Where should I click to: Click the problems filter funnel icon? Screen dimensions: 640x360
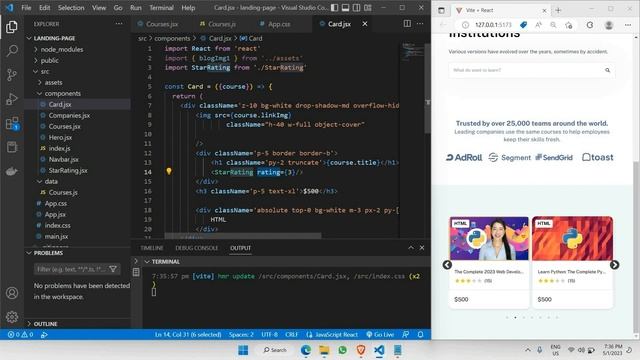113,269
